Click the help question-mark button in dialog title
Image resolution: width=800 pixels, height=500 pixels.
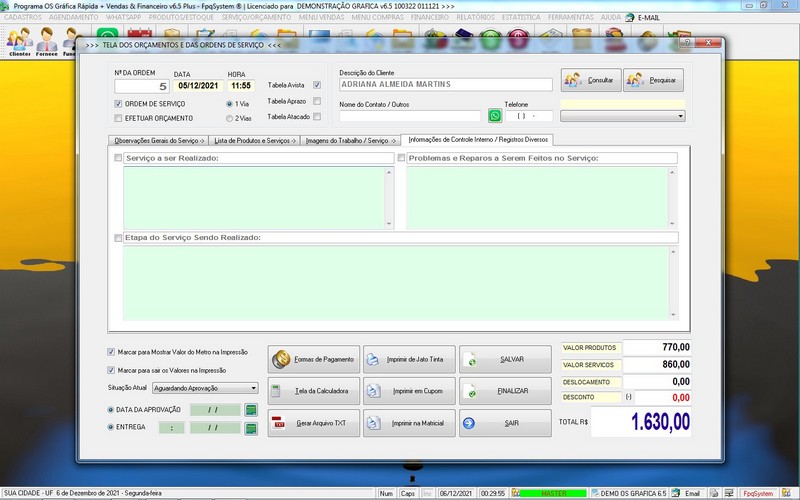tap(687, 43)
